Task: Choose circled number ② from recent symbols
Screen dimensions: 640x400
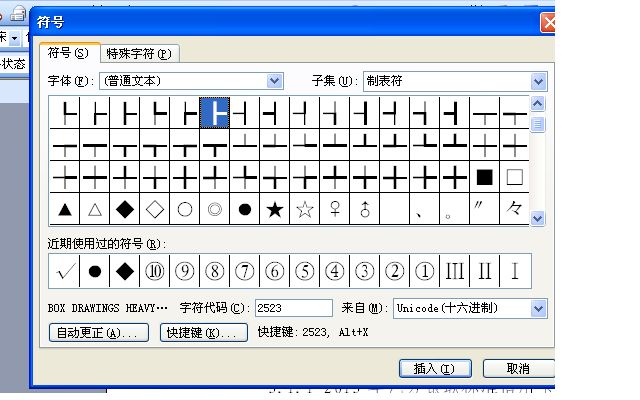Action: tap(395, 271)
